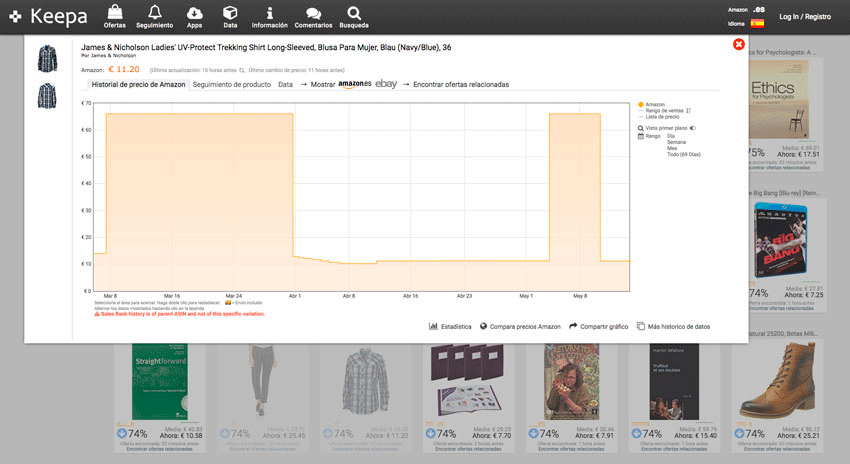This screenshot has height=464, width=850.
Task: Select the top shirt thumbnail
Action: point(47,59)
